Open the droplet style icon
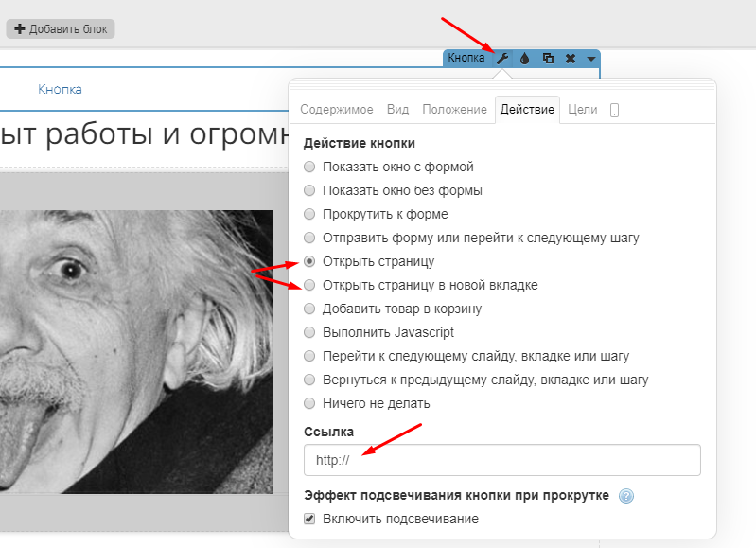Image resolution: width=756 pixels, height=548 pixels. click(524, 58)
